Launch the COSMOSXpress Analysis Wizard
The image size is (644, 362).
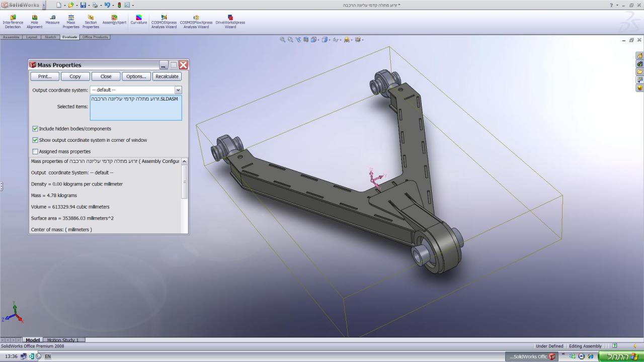164,21
